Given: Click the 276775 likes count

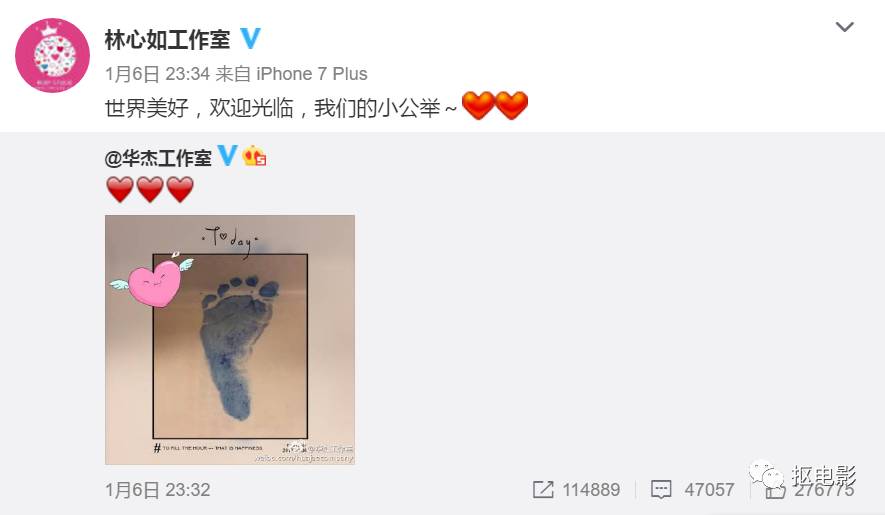Looking at the screenshot, I should [x=824, y=490].
